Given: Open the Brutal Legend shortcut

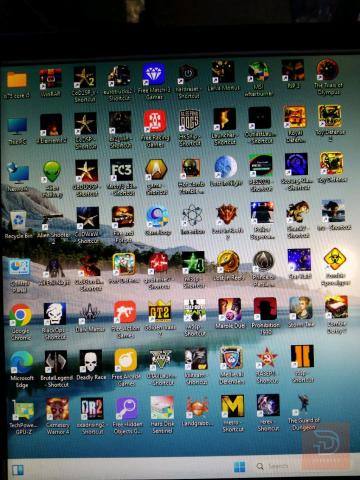Looking at the screenshot, I should click(55, 361).
